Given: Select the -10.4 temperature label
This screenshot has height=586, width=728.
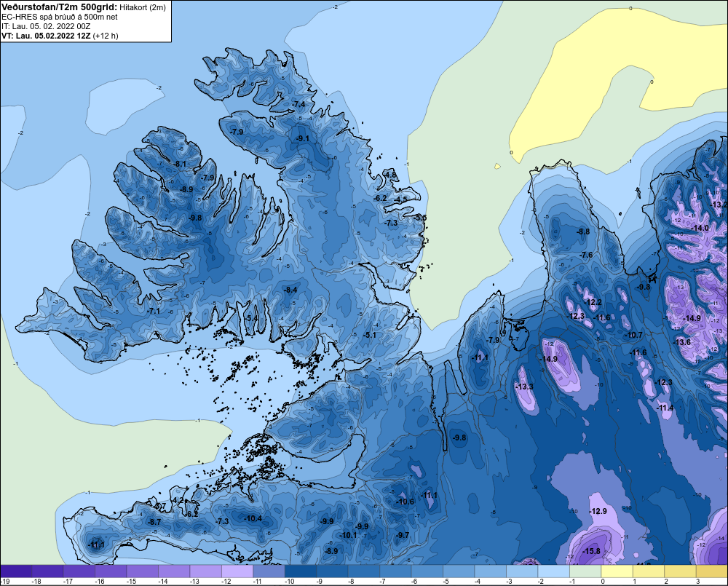Looking at the screenshot, I should point(253,519).
